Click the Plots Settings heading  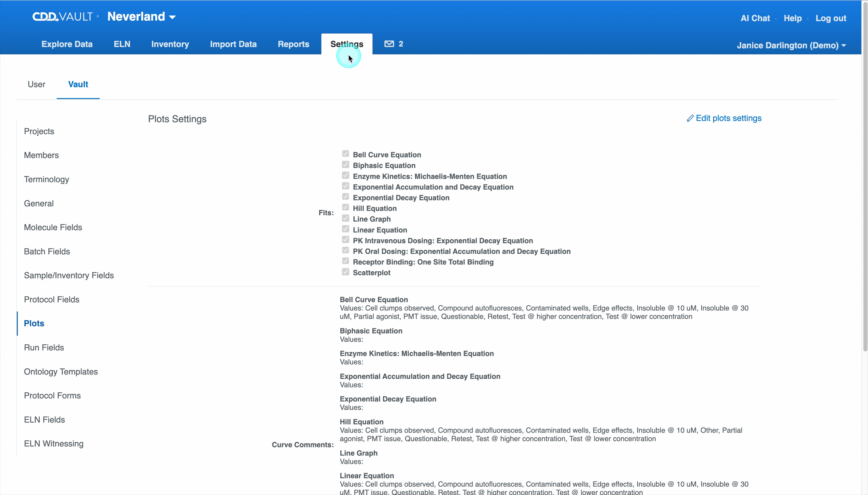[x=177, y=119]
